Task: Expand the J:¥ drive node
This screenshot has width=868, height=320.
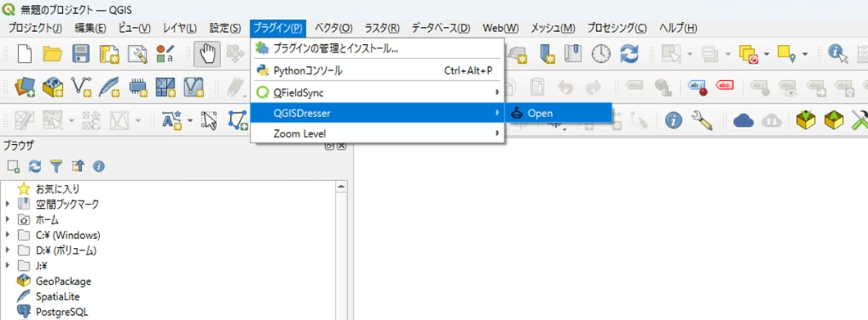Action: 7,265
